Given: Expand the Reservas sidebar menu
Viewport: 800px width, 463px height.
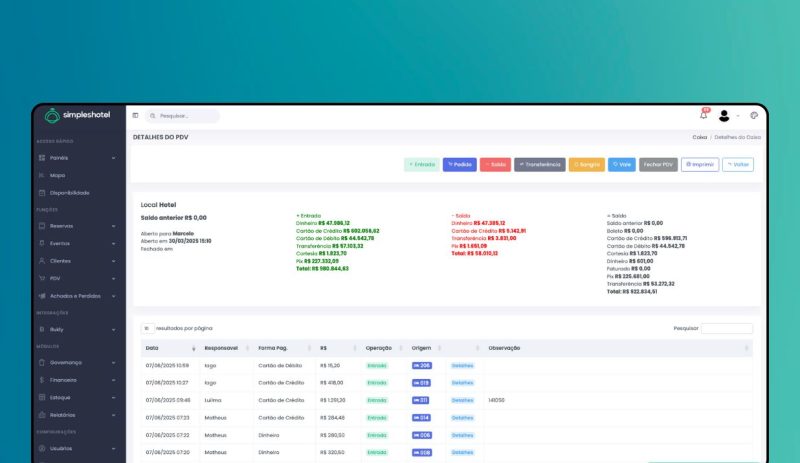Looking at the screenshot, I should [78, 226].
